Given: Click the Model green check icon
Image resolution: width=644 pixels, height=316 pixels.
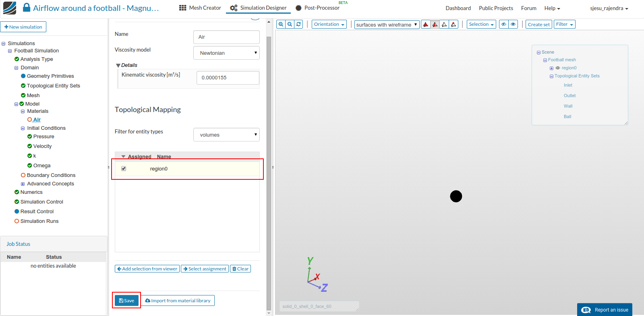Looking at the screenshot, I should tap(22, 104).
